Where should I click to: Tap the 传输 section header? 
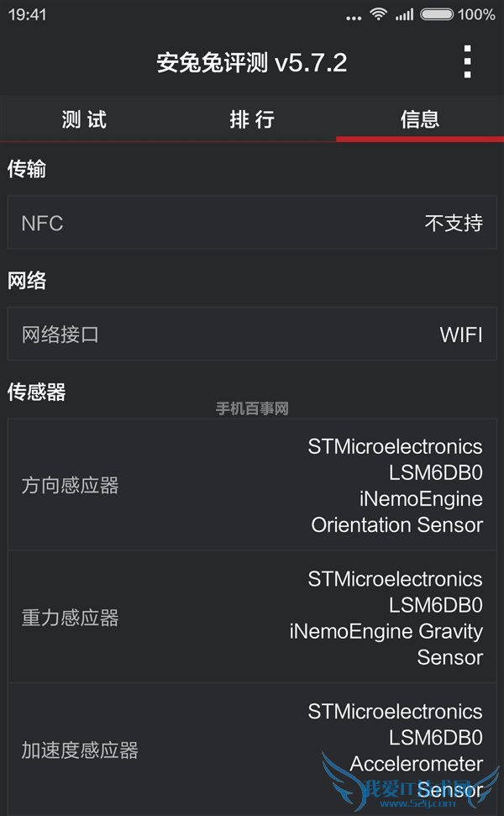coord(27,170)
